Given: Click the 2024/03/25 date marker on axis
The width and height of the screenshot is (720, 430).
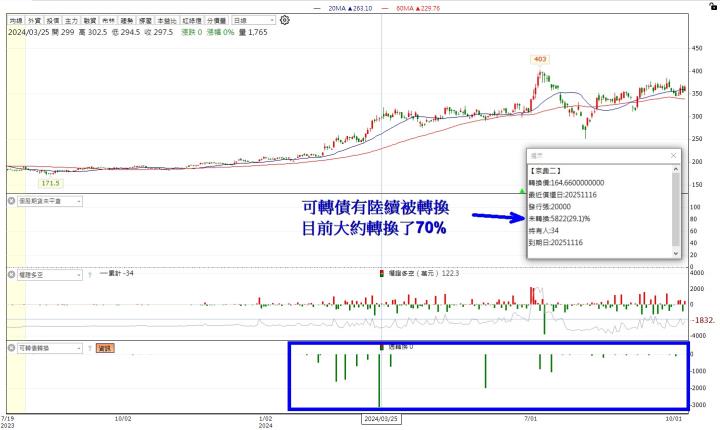Looking at the screenshot, I should point(381,419).
